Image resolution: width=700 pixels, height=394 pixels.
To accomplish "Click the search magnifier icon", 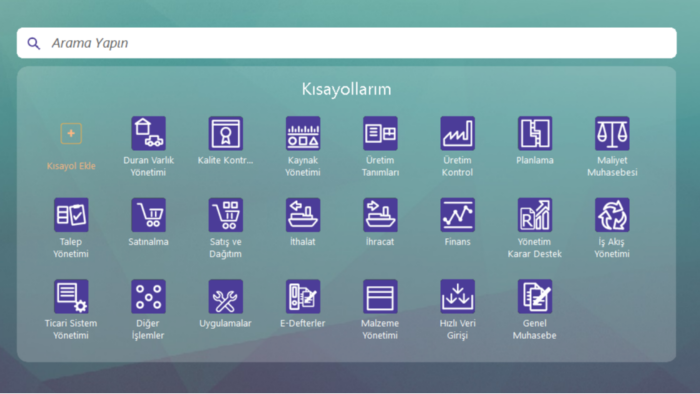I will click(34, 43).
